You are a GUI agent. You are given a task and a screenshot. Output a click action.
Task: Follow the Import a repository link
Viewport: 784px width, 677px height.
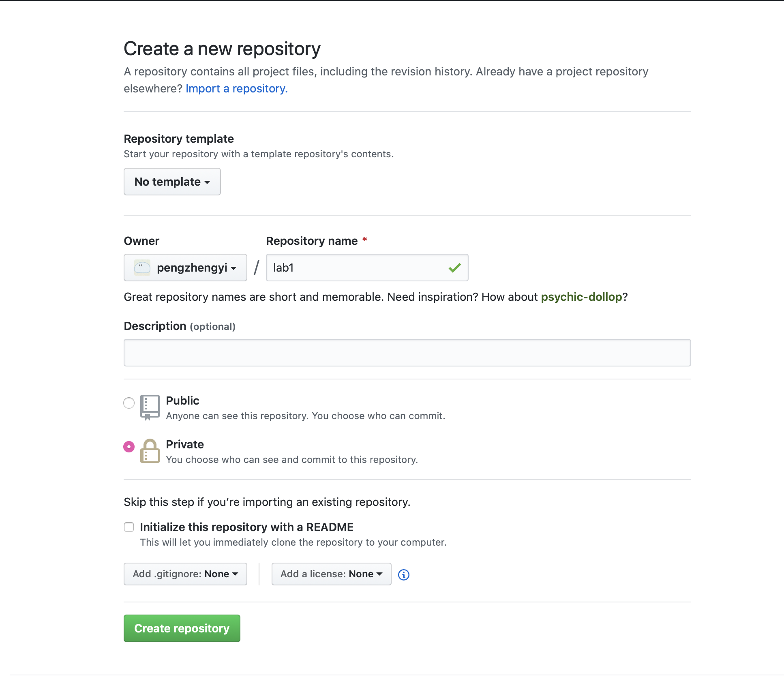(x=236, y=88)
